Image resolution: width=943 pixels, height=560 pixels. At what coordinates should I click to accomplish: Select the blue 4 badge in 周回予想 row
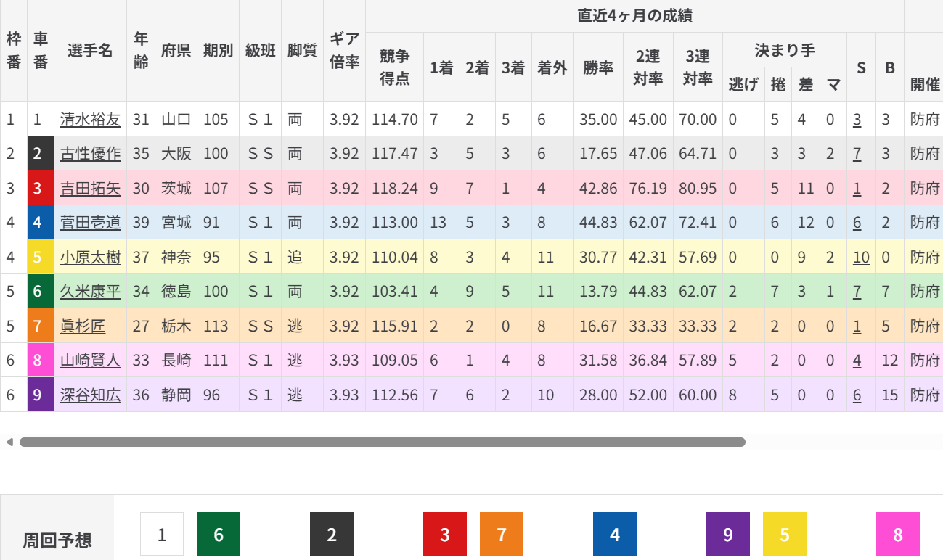tap(615, 535)
